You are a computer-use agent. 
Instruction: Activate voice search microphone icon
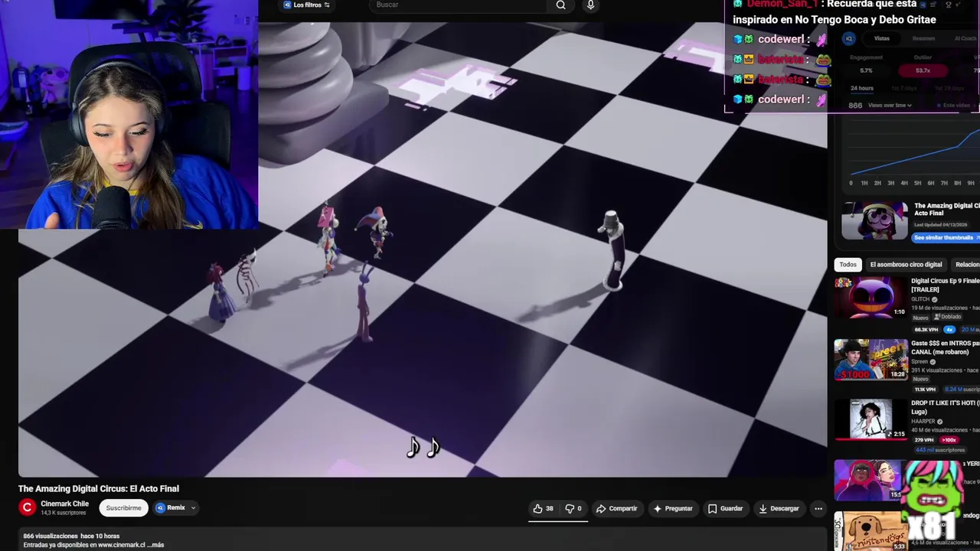pyautogui.click(x=590, y=5)
